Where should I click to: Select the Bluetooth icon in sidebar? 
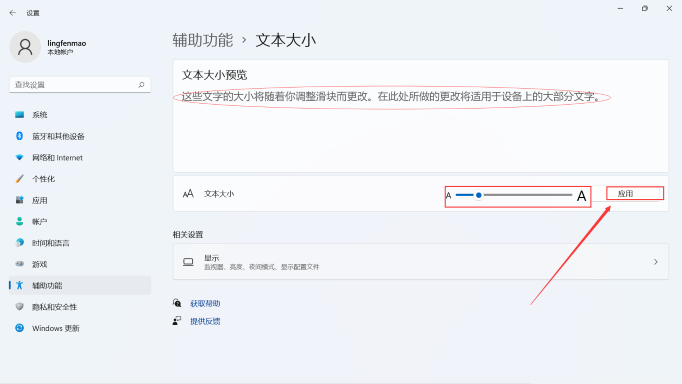pos(20,136)
